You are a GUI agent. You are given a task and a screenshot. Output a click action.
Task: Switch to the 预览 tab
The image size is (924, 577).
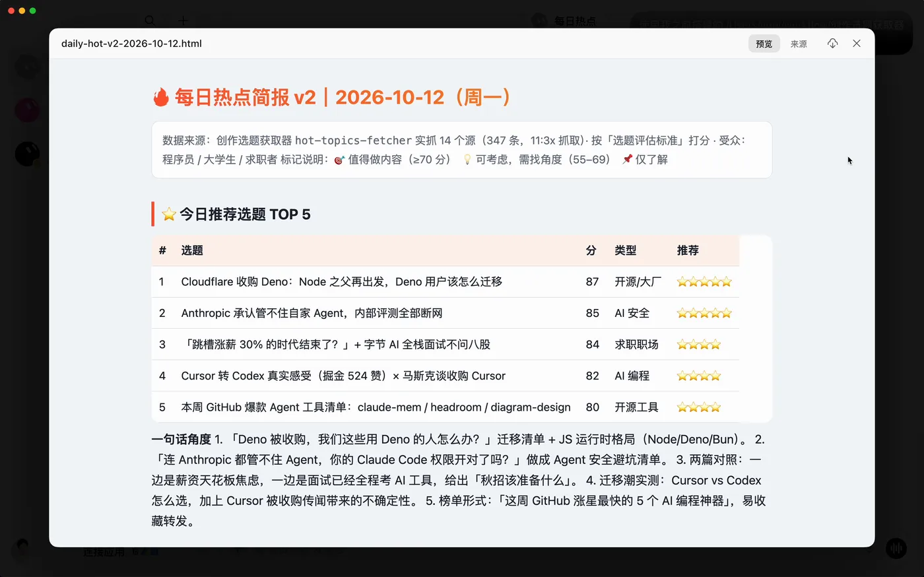click(x=764, y=44)
